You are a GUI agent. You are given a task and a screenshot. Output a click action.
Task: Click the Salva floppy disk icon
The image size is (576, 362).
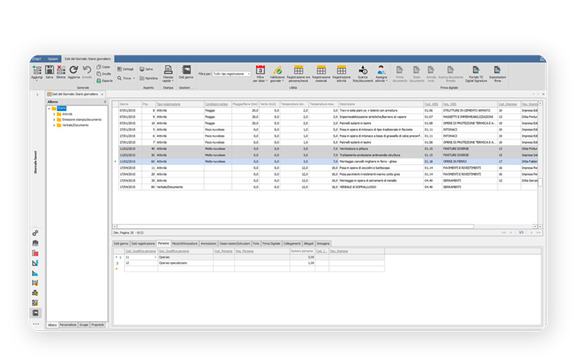pyautogui.click(x=49, y=70)
